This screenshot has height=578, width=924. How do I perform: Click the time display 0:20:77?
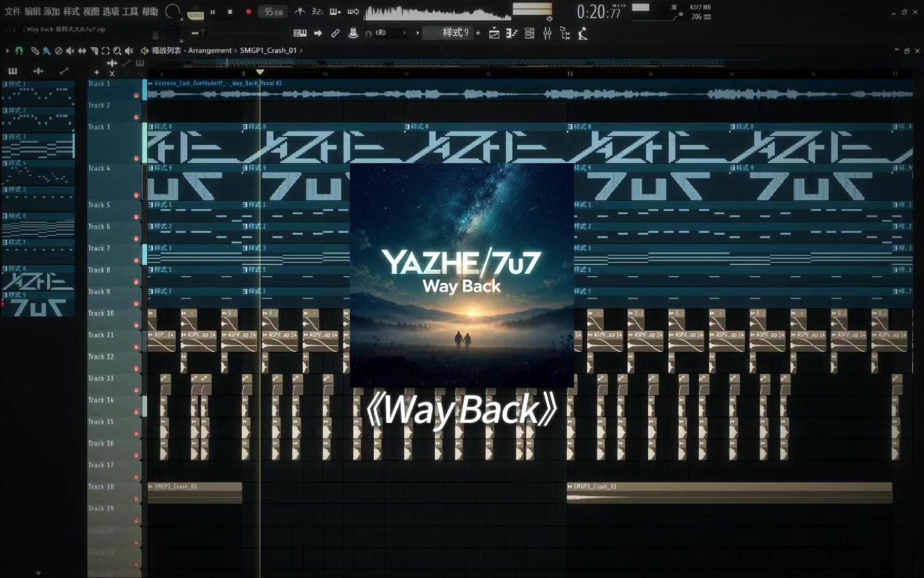599,12
